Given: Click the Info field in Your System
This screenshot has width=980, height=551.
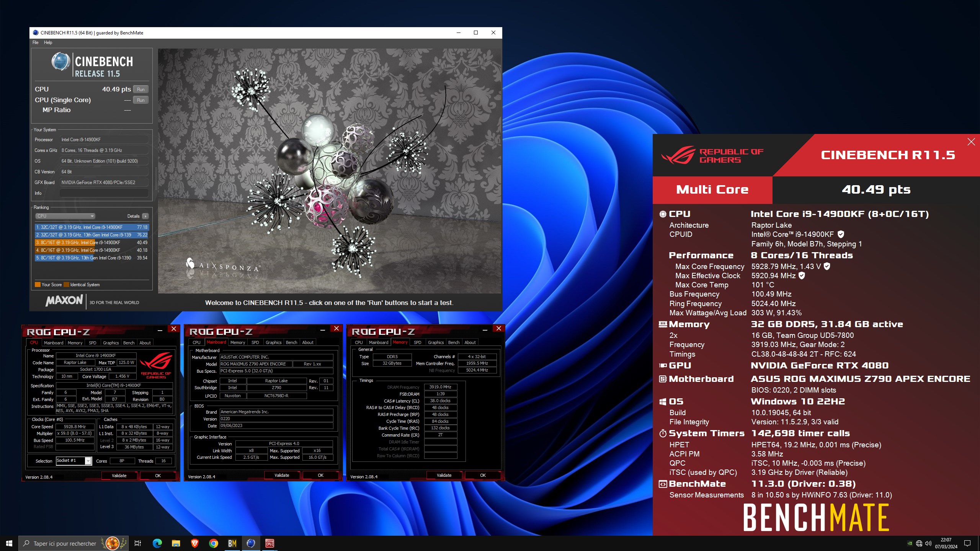Looking at the screenshot, I should click(x=104, y=193).
